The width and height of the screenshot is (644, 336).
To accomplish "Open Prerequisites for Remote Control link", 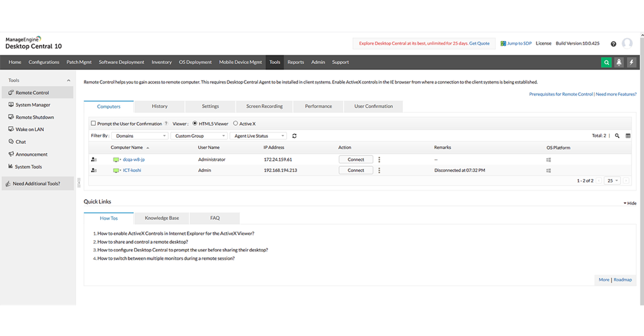I will pos(561,94).
